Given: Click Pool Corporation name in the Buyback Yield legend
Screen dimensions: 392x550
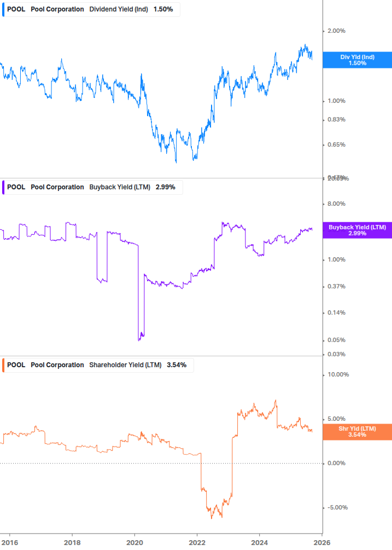Looking at the screenshot, I should [57, 187].
